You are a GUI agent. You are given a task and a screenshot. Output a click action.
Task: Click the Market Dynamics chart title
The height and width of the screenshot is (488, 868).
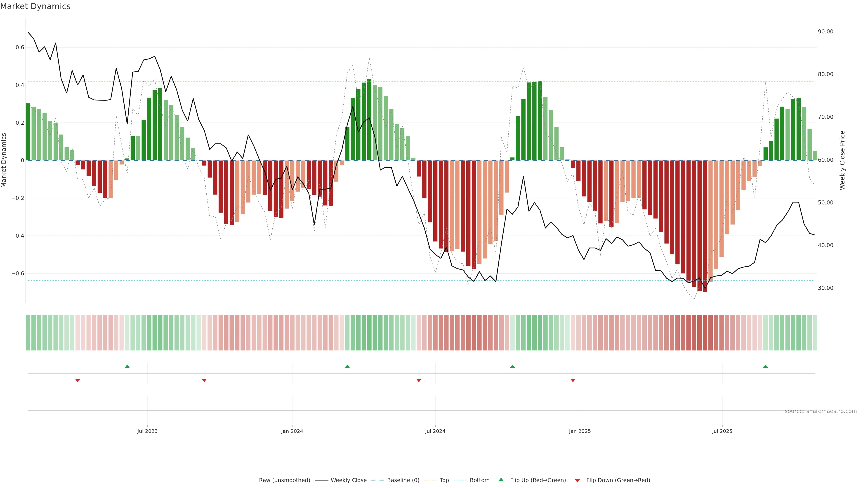35,6
